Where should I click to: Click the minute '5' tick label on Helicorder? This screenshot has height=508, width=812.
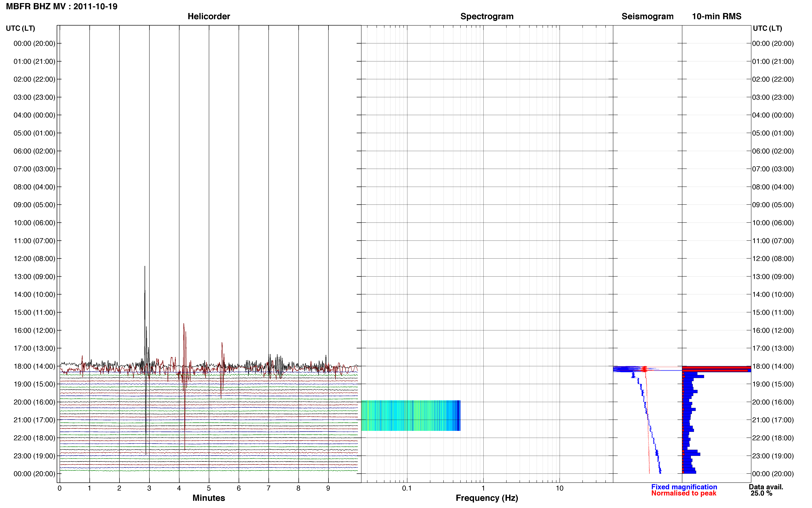209,488
